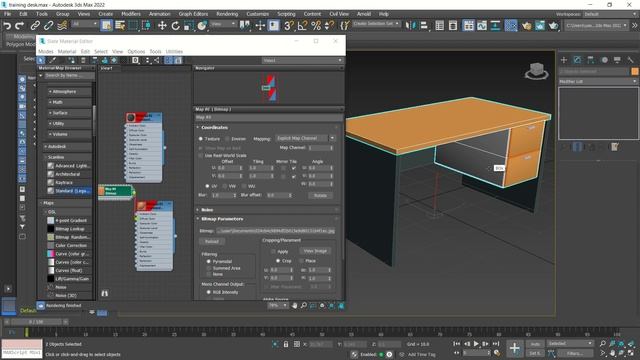Open Select by Name icon
This screenshot has height=360, width=640.
pos(120,26)
